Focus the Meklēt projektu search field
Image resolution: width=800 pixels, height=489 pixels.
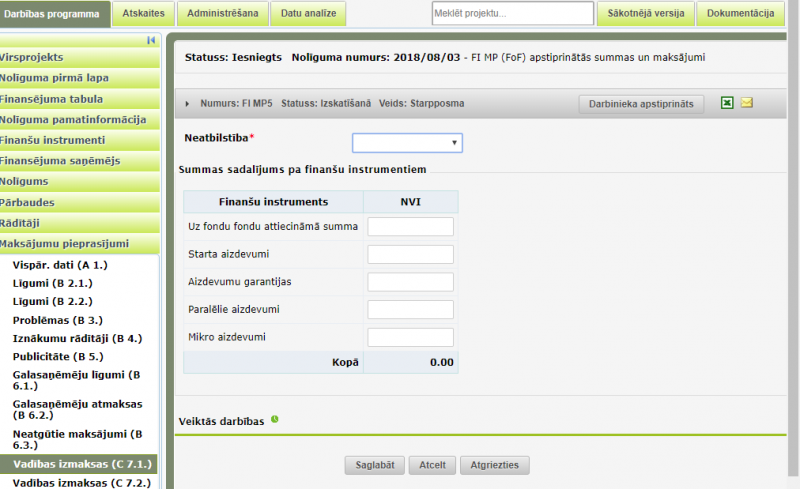(510, 14)
